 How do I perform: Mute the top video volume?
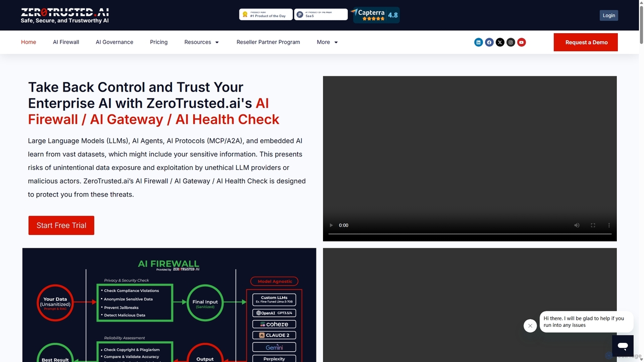coord(577,225)
